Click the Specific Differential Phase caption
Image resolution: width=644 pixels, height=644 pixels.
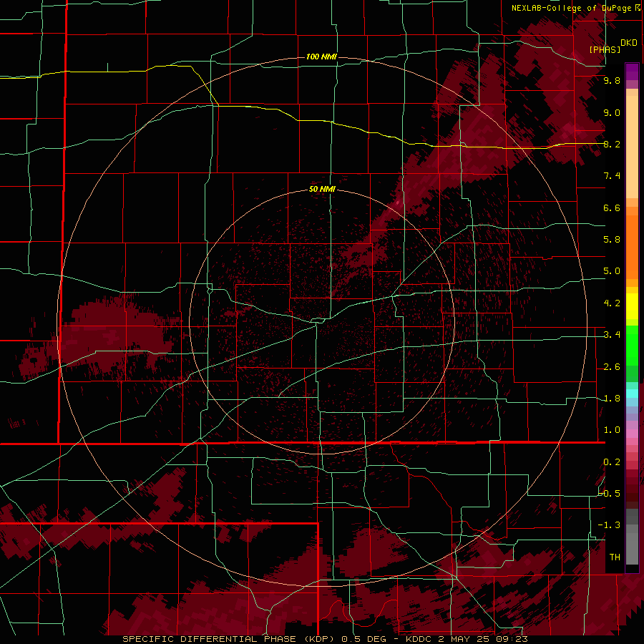click(326, 639)
